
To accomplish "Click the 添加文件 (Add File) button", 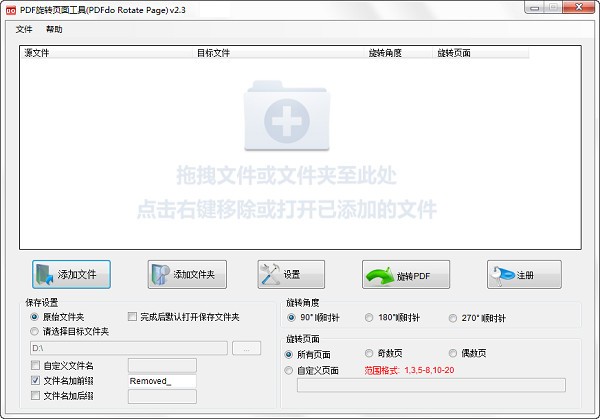I will pyautogui.click(x=72, y=274).
